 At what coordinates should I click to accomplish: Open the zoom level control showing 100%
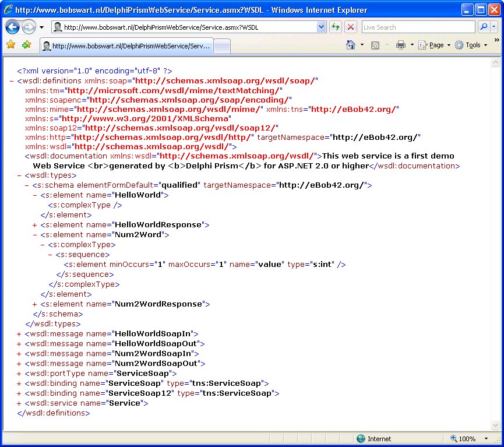point(467,438)
